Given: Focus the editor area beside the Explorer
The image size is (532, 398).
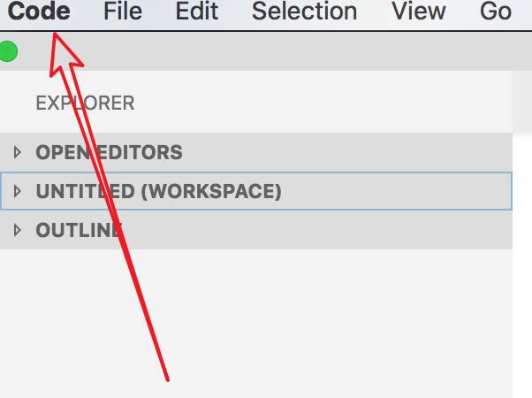Looking at the screenshot, I should click(x=522, y=265).
